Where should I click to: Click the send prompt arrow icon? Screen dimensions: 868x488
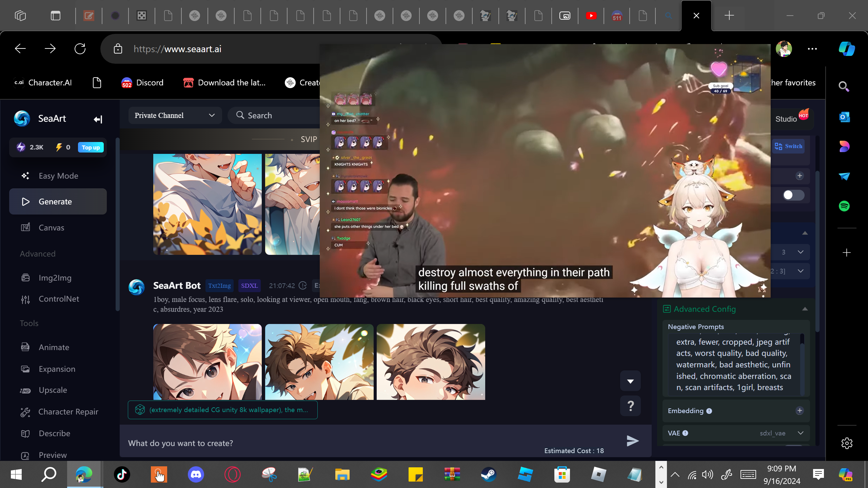(x=633, y=441)
